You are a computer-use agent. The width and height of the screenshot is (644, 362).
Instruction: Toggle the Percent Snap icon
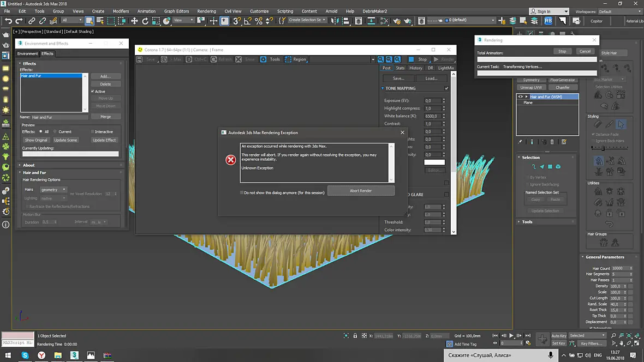(259, 21)
